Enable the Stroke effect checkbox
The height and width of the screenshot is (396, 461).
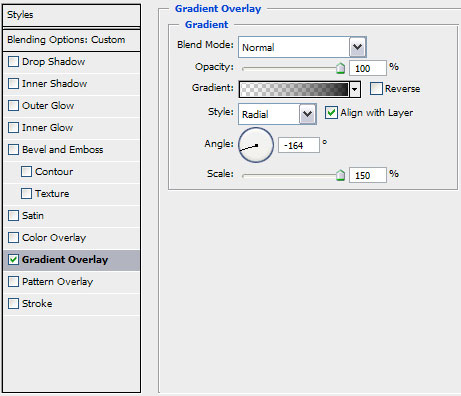pyautogui.click(x=13, y=304)
